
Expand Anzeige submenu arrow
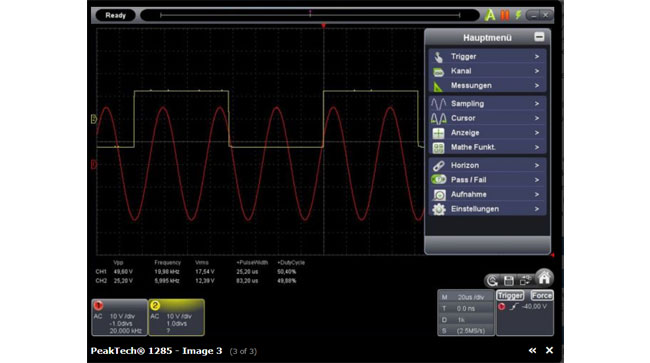537,133
